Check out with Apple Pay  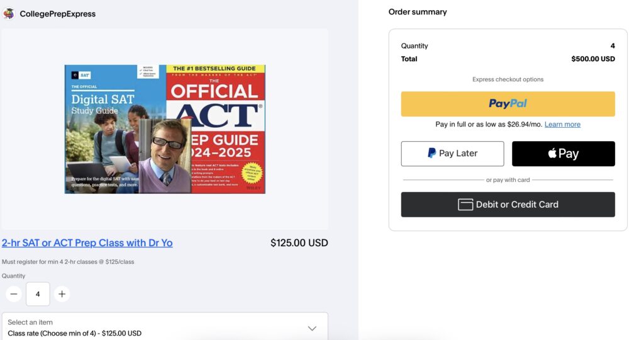(x=563, y=154)
